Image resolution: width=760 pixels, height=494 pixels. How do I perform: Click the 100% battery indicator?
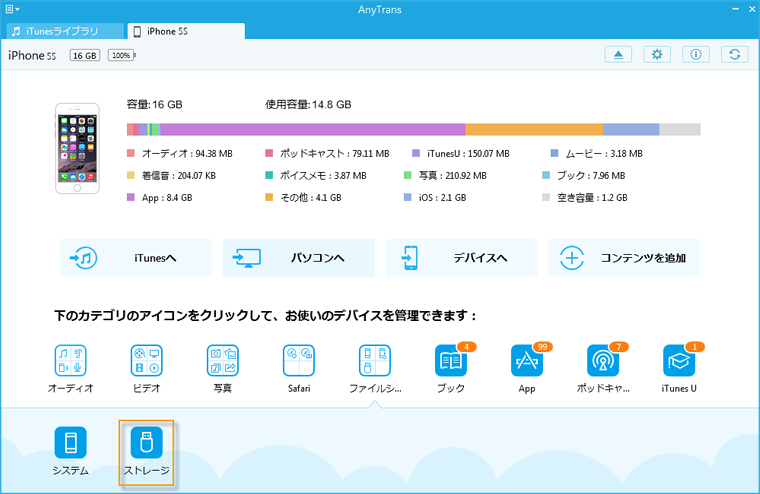click(x=121, y=55)
